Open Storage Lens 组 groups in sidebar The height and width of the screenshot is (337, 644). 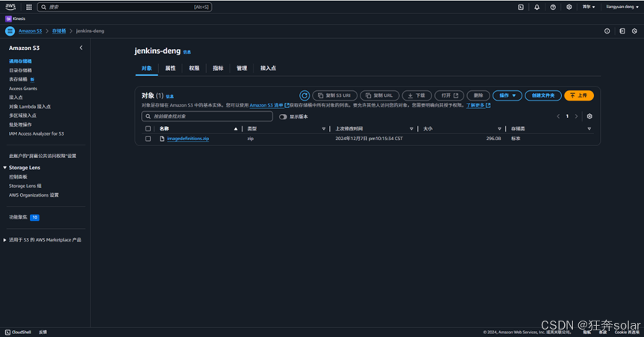(25, 186)
